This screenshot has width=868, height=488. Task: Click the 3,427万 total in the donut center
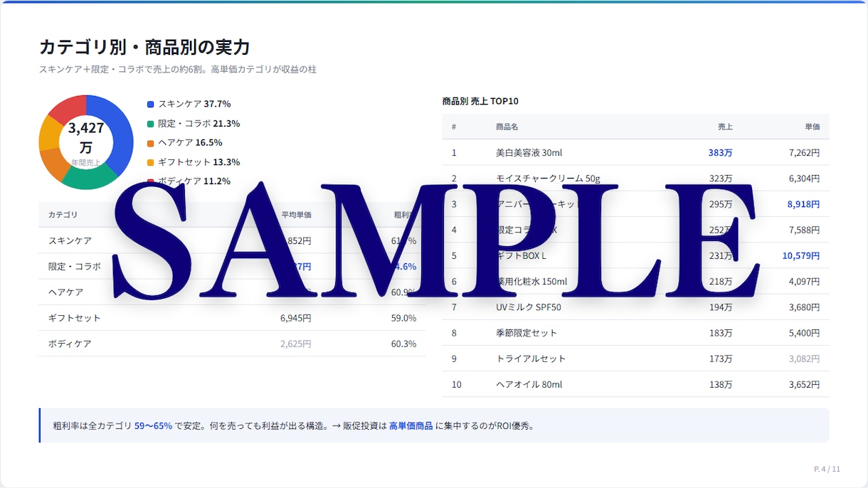86,137
